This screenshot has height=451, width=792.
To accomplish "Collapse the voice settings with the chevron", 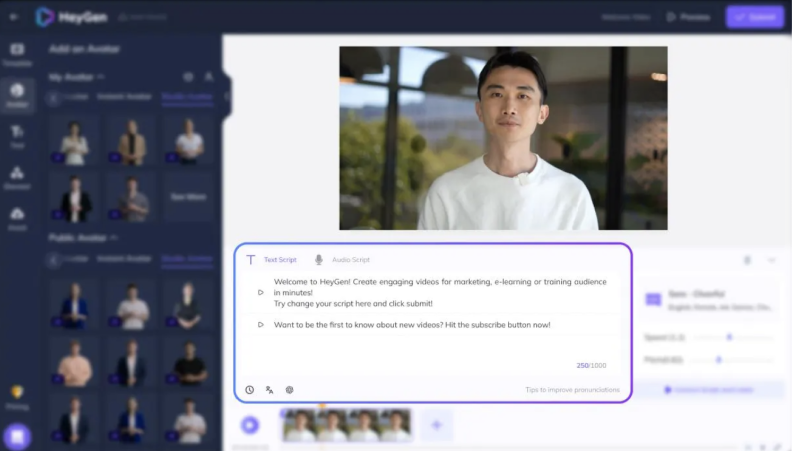I will (771, 260).
